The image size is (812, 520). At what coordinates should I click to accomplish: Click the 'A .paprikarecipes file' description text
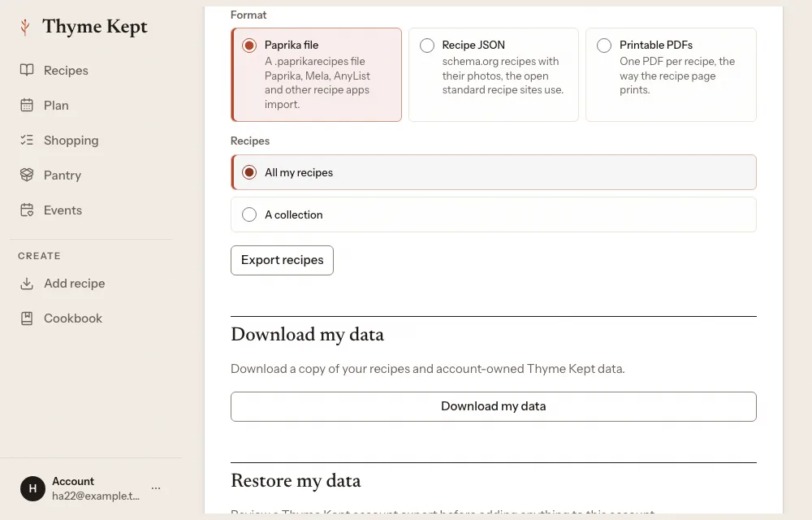[x=317, y=83]
